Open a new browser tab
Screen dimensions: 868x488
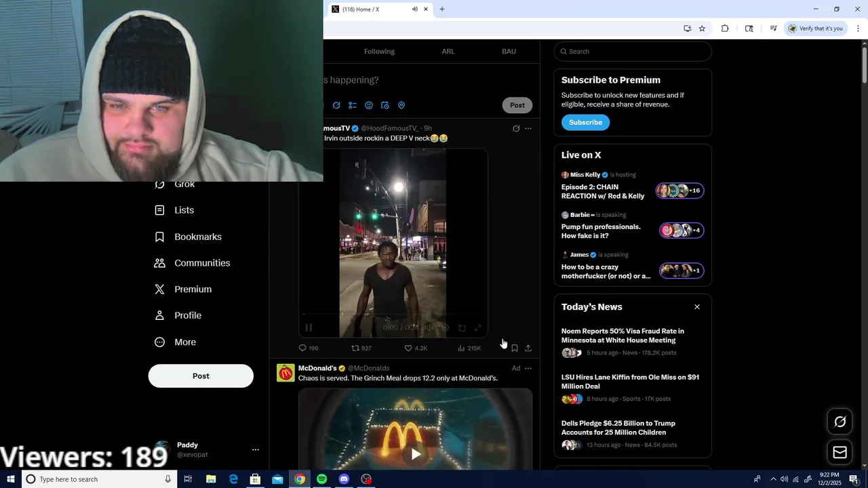442,9
